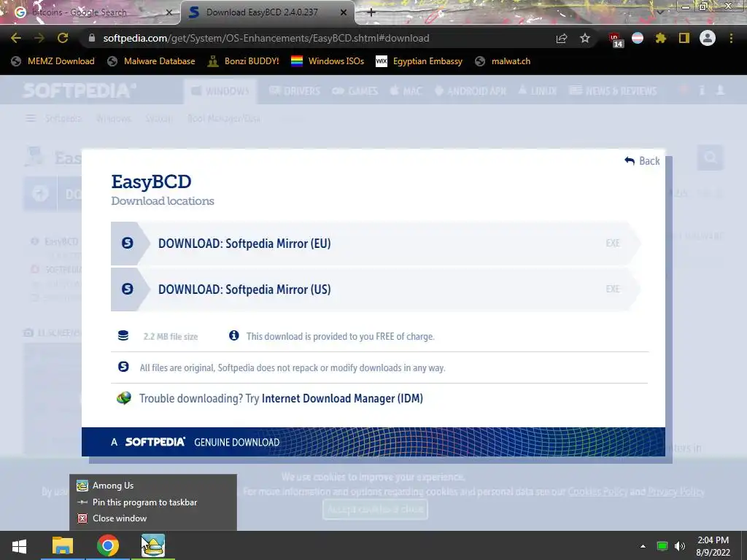Open File Explorer from the taskbar
The image size is (747, 560).
click(x=63, y=545)
